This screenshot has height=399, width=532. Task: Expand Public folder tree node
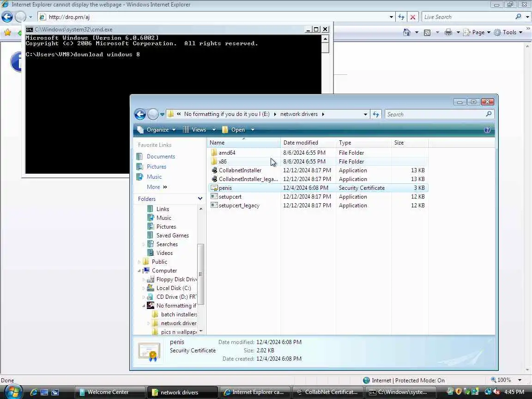pos(139,262)
